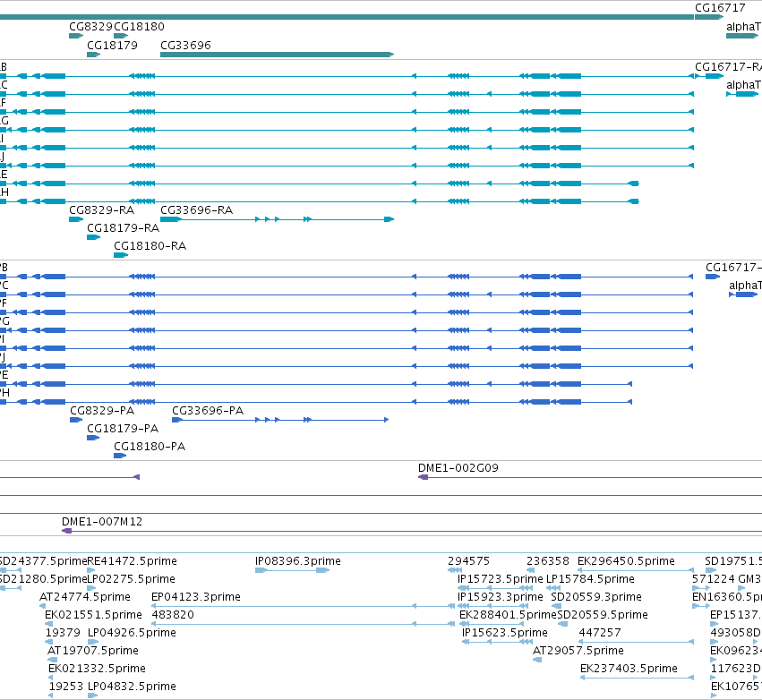Click EST LP04926.5prime

click(x=133, y=633)
